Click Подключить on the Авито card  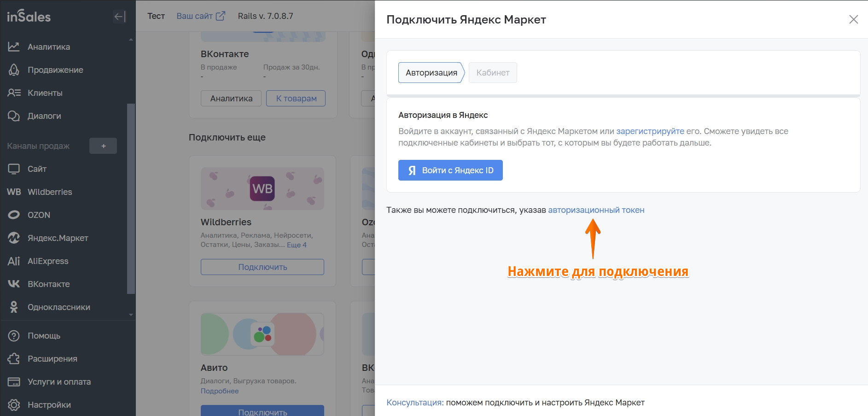262,411
